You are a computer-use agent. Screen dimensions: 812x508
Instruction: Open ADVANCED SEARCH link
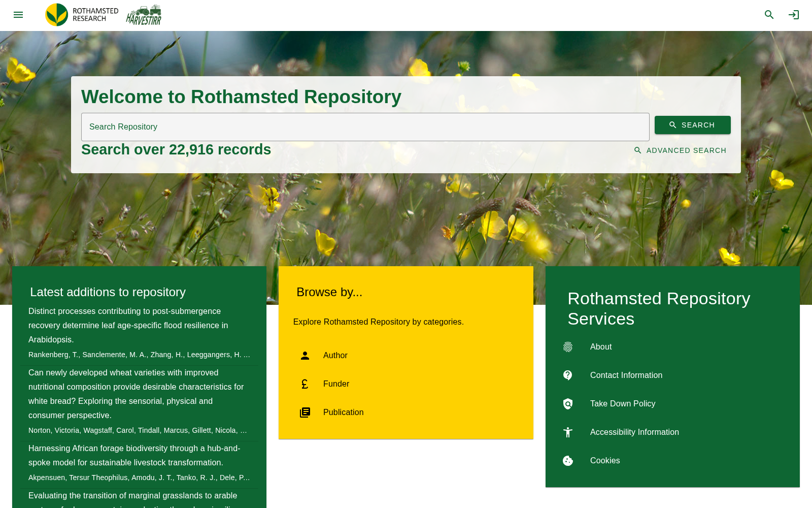coord(680,150)
